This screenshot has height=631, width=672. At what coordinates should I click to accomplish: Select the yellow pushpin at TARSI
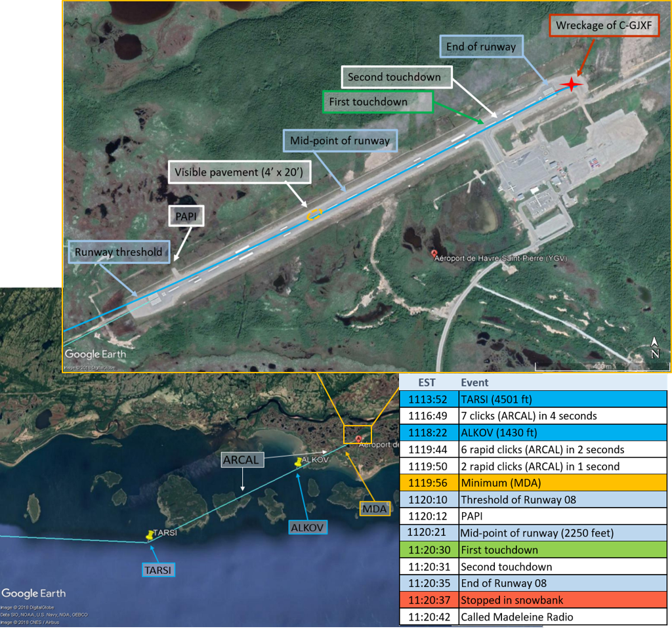[x=152, y=535]
